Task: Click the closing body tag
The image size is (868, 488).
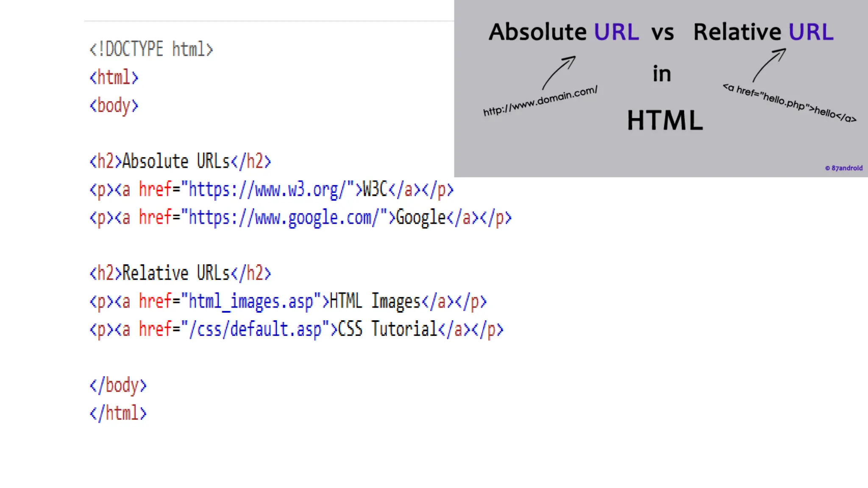Action: tap(118, 386)
